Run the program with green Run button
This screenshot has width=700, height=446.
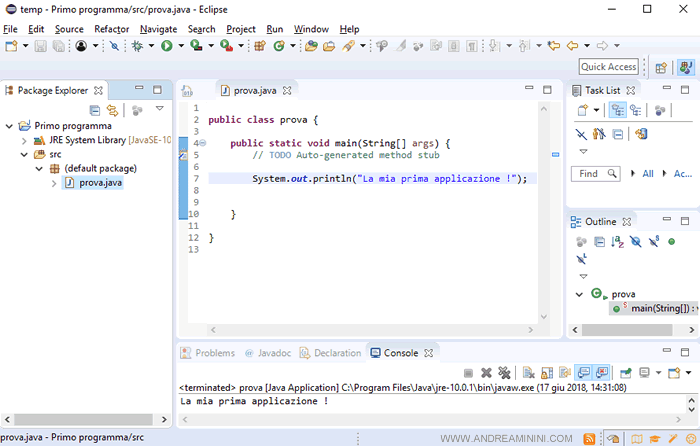click(166, 46)
